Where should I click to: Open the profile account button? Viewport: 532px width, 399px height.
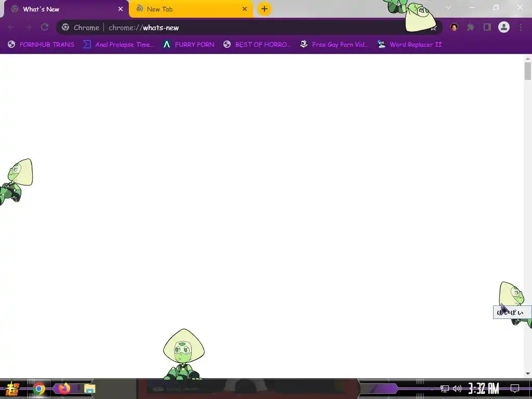504,27
